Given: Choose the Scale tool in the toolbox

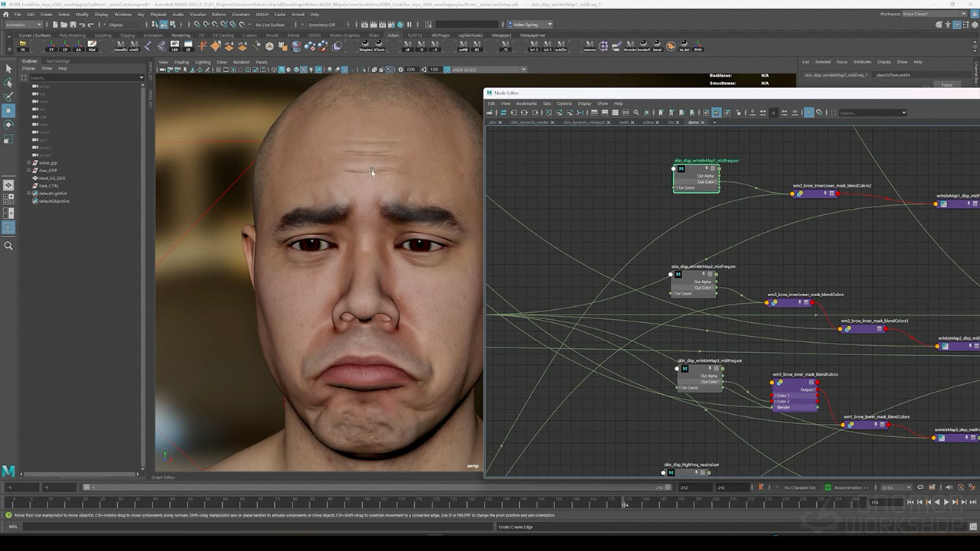Looking at the screenshot, I should pyautogui.click(x=8, y=139).
